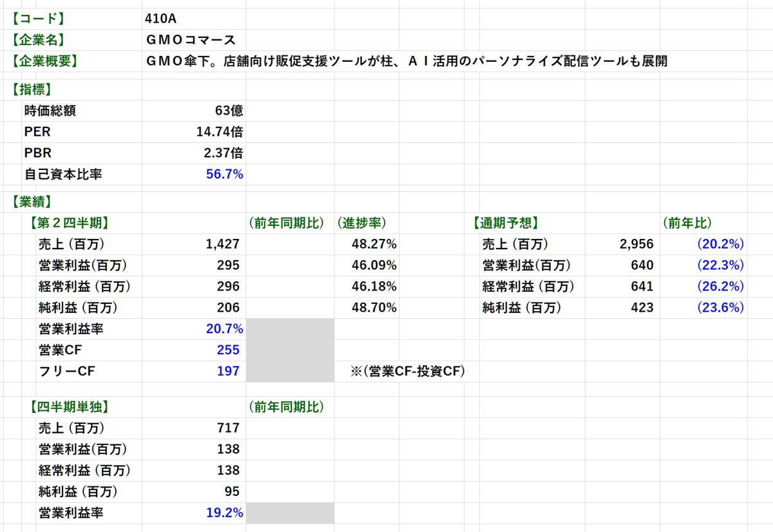
Task: Click the 640 operating profit forecast
Action: pyautogui.click(x=642, y=265)
